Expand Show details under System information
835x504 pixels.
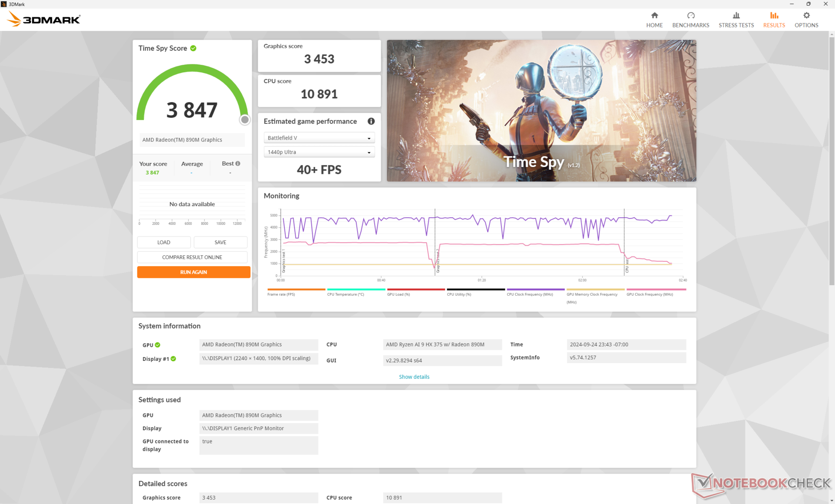(414, 377)
